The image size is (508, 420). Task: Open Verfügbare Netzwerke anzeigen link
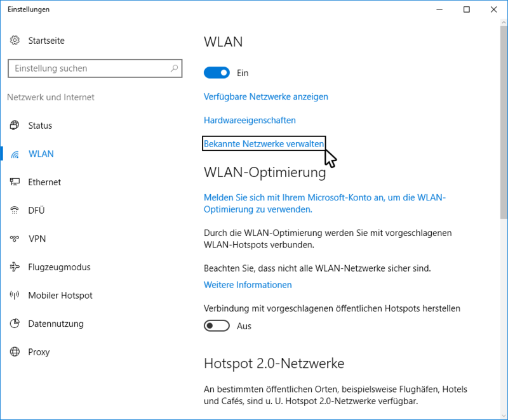(266, 96)
